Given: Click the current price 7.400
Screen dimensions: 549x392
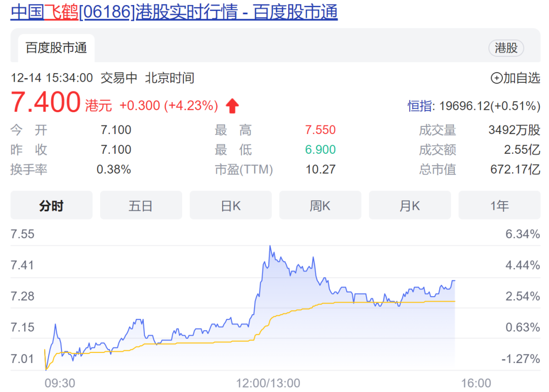Looking at the screenshot, I should 46,102.
